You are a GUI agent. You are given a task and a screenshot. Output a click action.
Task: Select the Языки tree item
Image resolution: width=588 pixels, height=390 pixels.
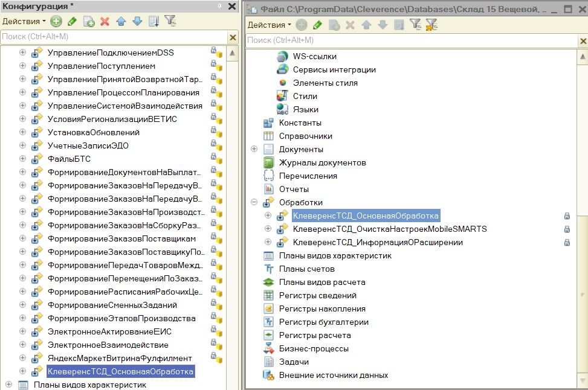(x=306, y=109)
